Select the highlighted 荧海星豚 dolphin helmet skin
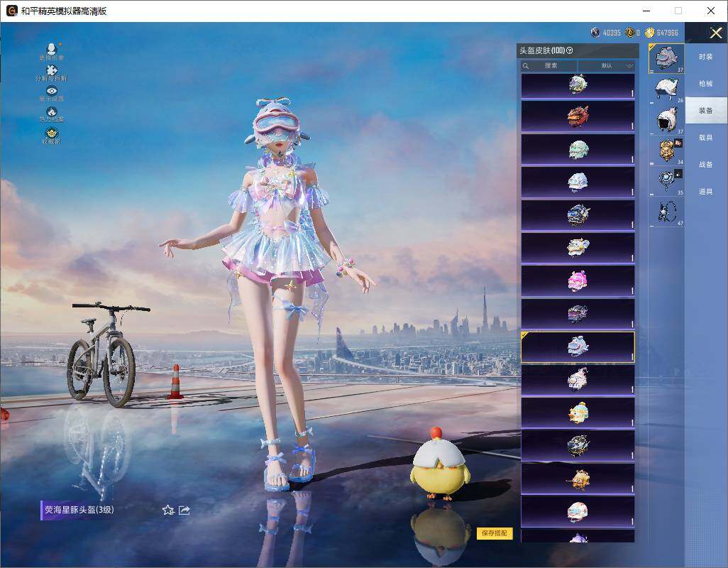This screenshot has height=568, width=728. click(x=578, y=347)
